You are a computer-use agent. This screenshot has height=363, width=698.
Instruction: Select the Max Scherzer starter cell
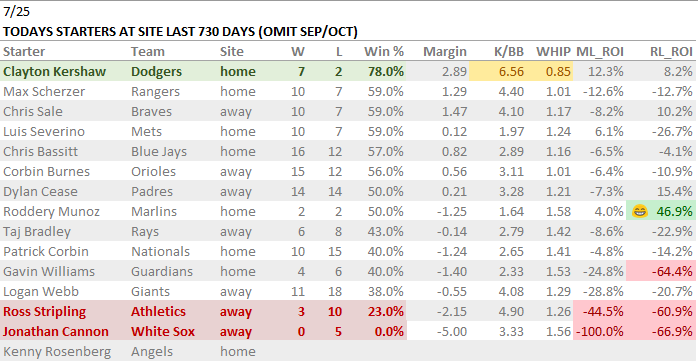[64, 91]
